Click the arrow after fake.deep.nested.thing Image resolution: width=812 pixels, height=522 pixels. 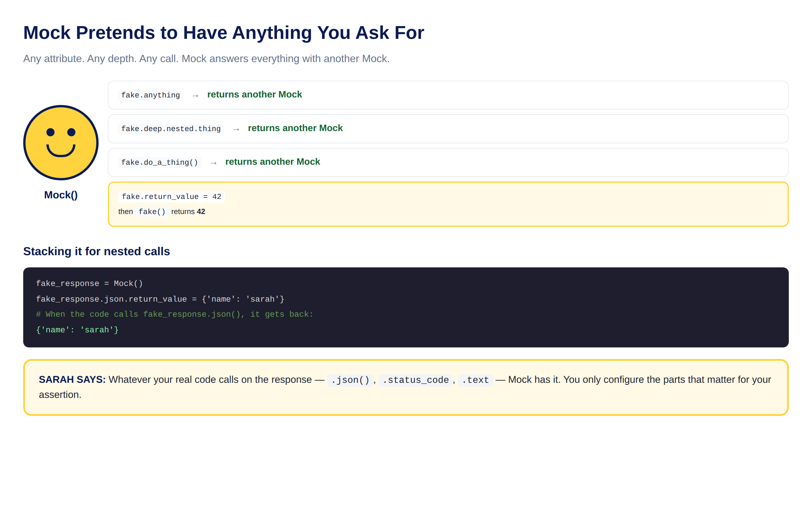[236, 129]
